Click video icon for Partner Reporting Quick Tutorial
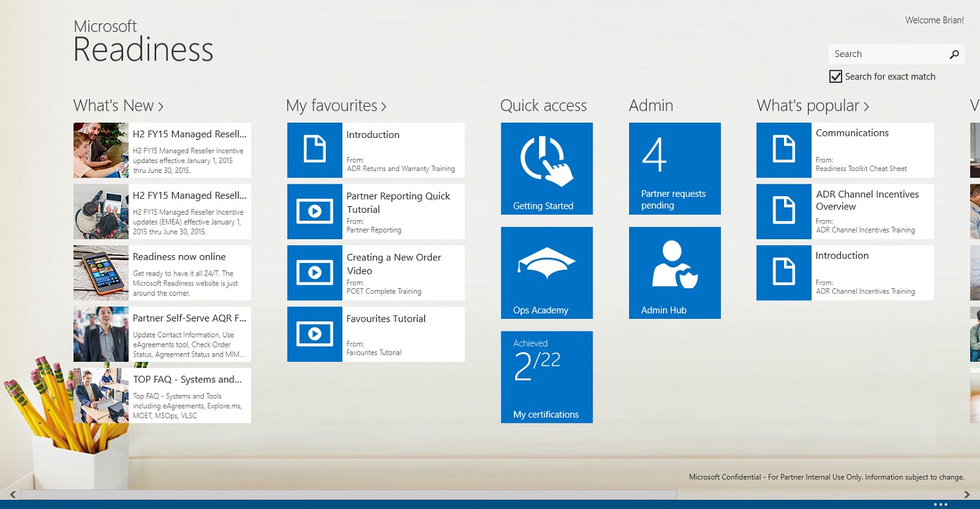The height and width of the screenshot is (509, 980). click(x=315, y=211)
